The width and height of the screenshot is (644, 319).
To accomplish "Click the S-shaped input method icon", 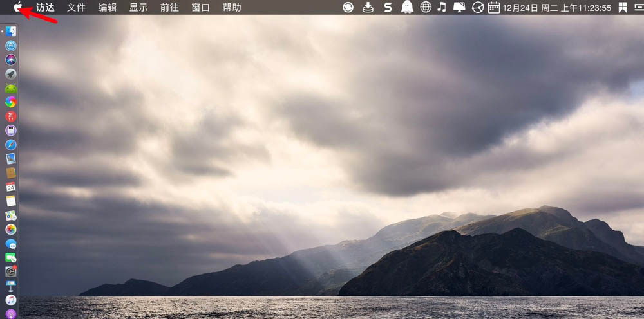I will click(388, 7).
